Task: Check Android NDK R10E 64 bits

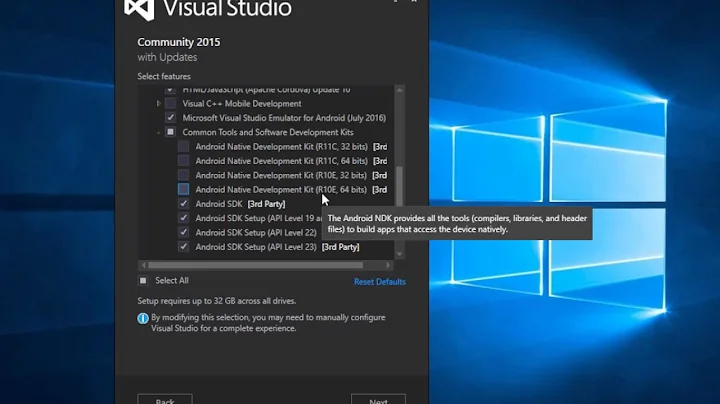Action: (x=183, y=189)
